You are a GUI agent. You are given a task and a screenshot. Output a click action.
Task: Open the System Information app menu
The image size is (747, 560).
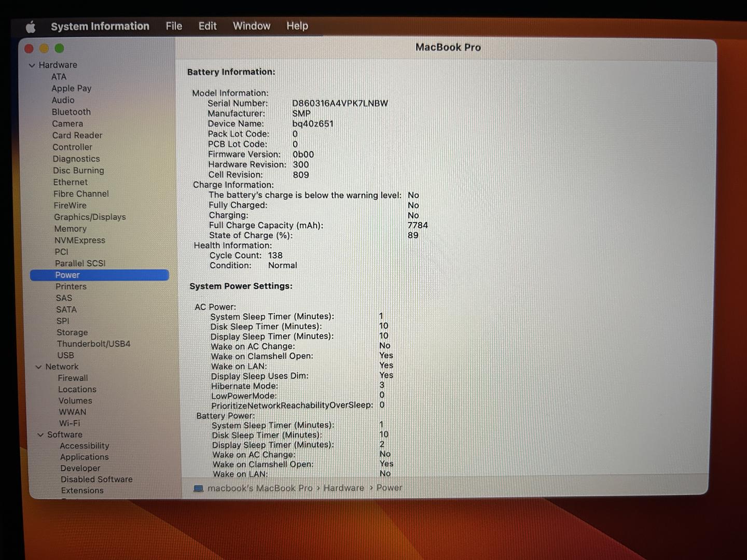(100, 26)
